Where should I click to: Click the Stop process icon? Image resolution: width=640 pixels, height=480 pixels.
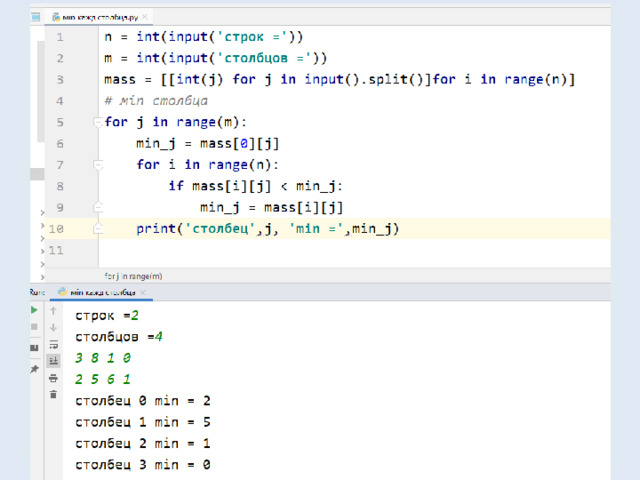pos(34,327)
